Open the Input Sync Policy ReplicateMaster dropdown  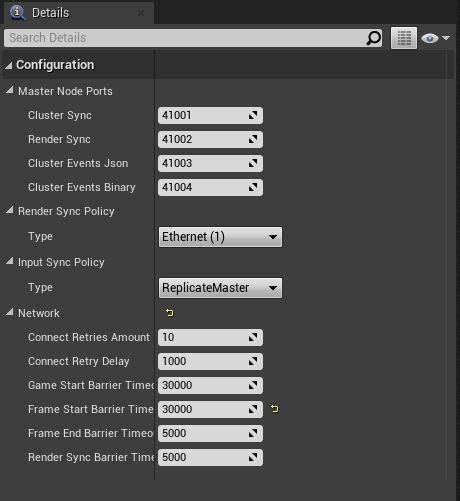[x=220, y=288]
